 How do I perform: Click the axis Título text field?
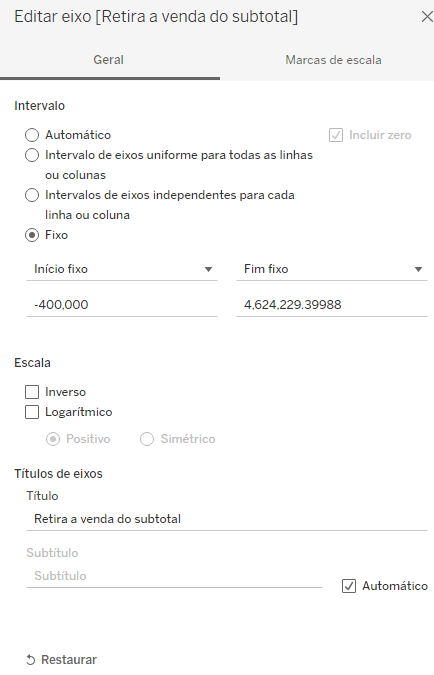227,519
